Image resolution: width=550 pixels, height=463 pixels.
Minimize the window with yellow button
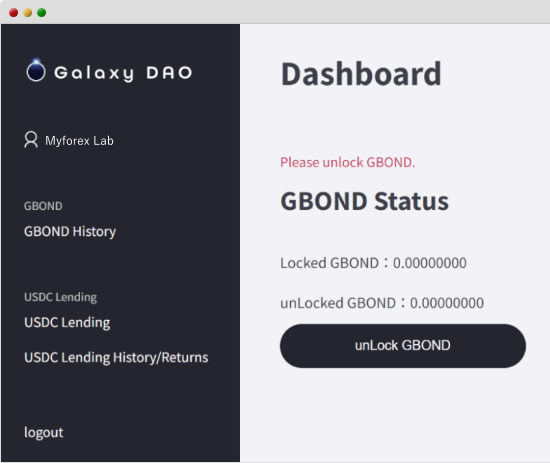tap(28, 13)
